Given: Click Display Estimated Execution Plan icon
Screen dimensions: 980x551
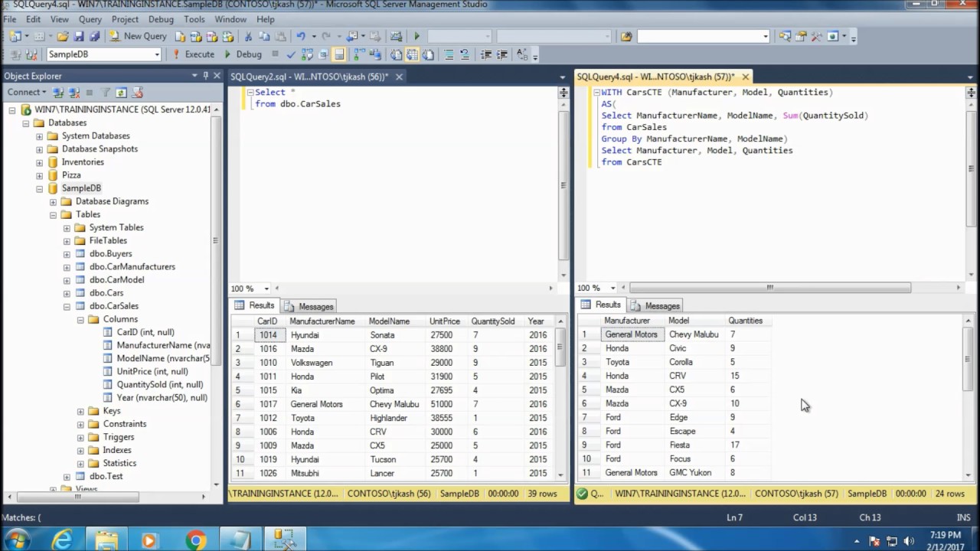Looking at the screenshot, I should coord(305,54).
